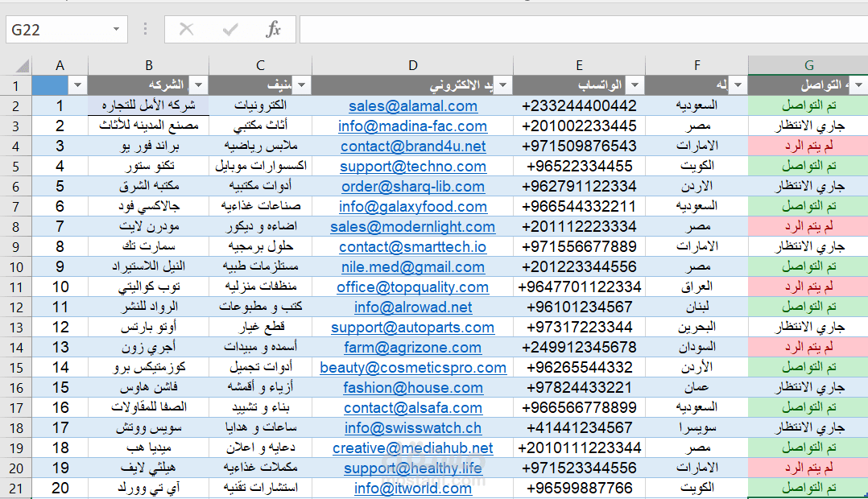The height and width of the screenshot is (499, 868).
Task: Select status cell in row 4 لم يتم الرد
Action: pyautogui.click(x=808, y=146)
